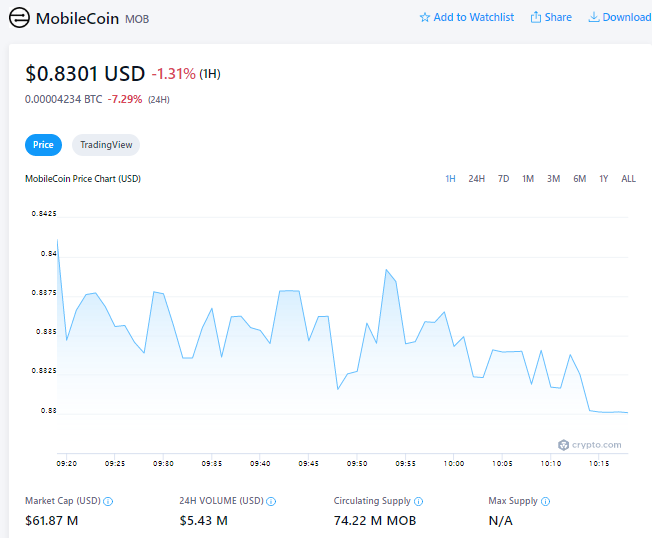The width and height of the screenshot is (652, 538).
Task: Click the download arrow icon
Action: click(594, 17)
